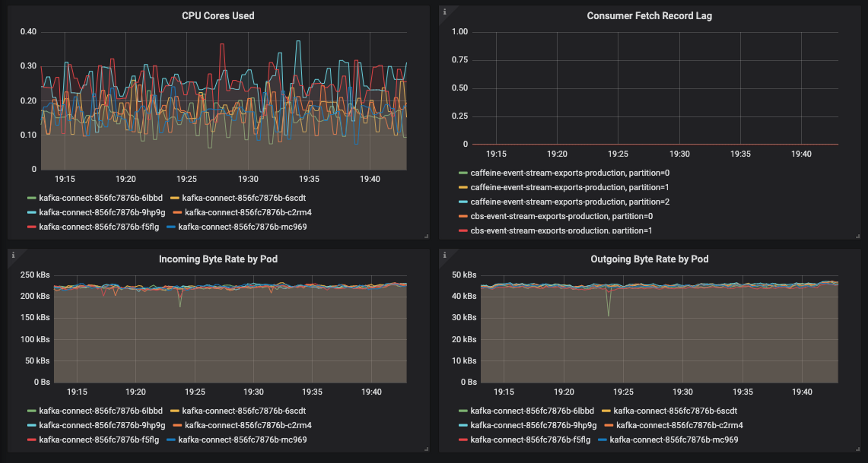Open Outgoing Byte Rate by Pod title menu
This screenshot has height=463, width=868.
click(x=649, y=259)
